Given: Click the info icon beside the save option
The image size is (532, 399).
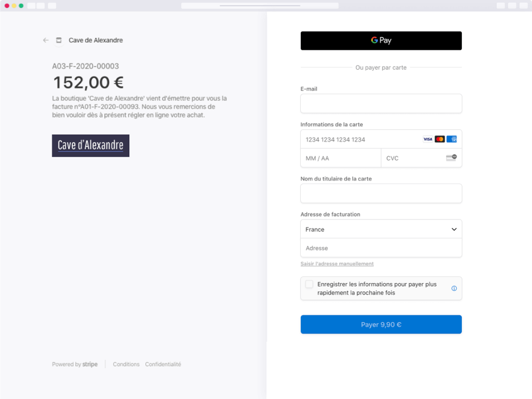Looking at the screenshot, I should click(x=453, y=288).
